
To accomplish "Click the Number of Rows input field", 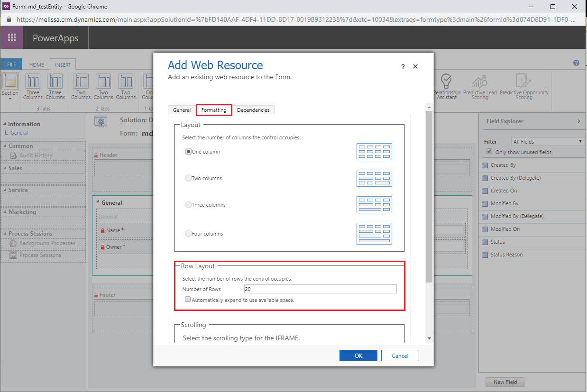I will [320, 289].
